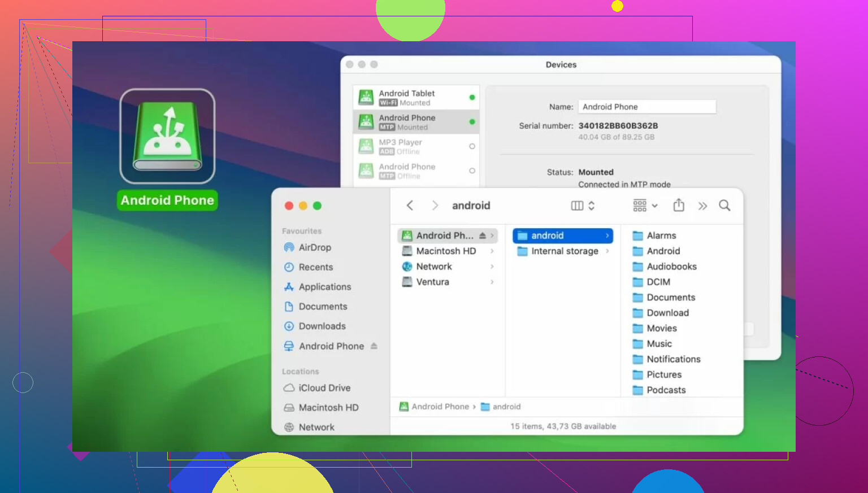The height and width of the screenshot is (493, 868).
Task: Open the Audiobooks folder
Action: click(x=665, y=267)
